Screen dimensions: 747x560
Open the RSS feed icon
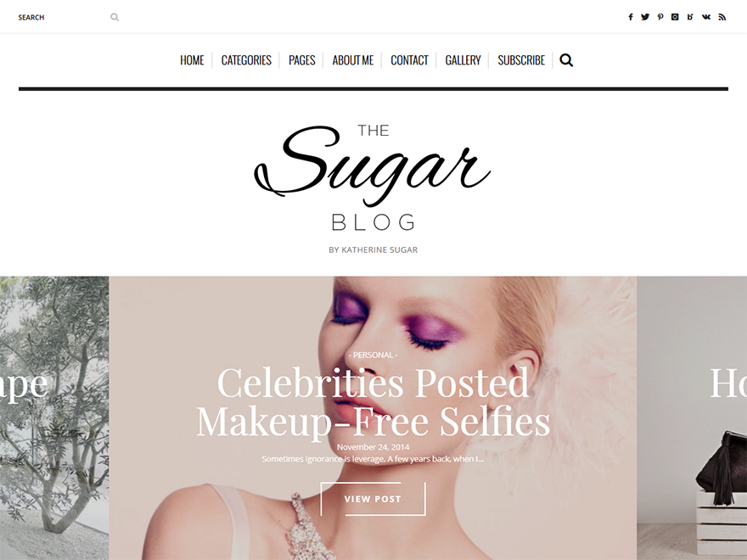tap(722, 17)
